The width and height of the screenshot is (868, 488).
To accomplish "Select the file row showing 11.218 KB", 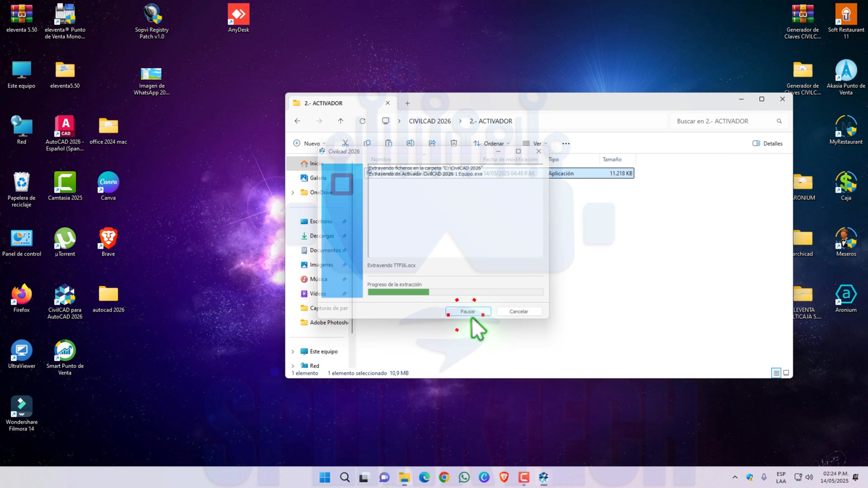I will tap(500, 174).
